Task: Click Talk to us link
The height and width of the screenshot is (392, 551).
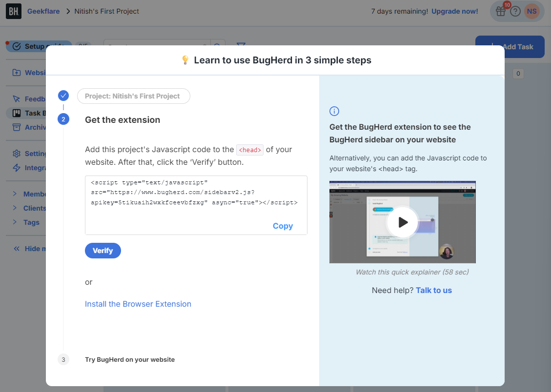Action: (434, 290)
